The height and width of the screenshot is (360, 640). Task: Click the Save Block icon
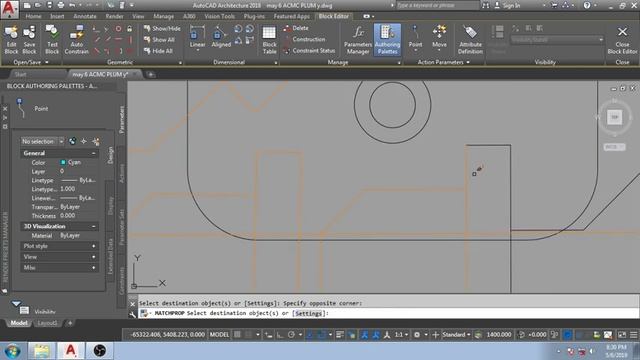point(29,40)
